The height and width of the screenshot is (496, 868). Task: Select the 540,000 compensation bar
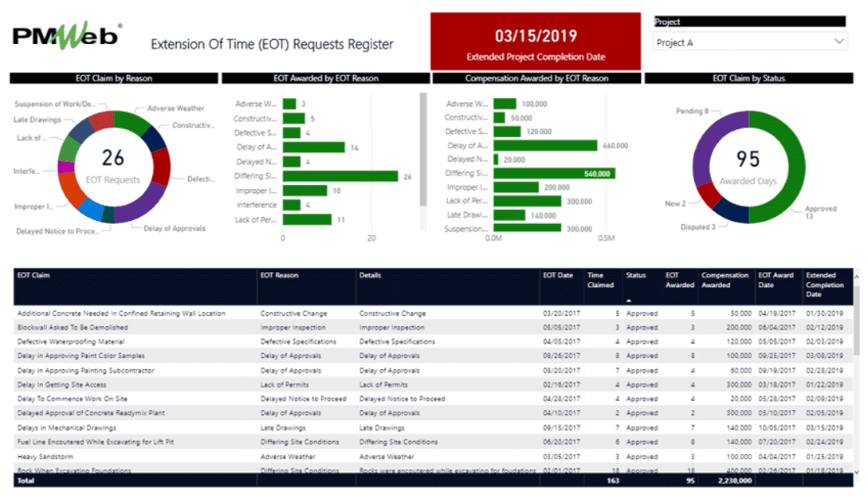(554, 173)
